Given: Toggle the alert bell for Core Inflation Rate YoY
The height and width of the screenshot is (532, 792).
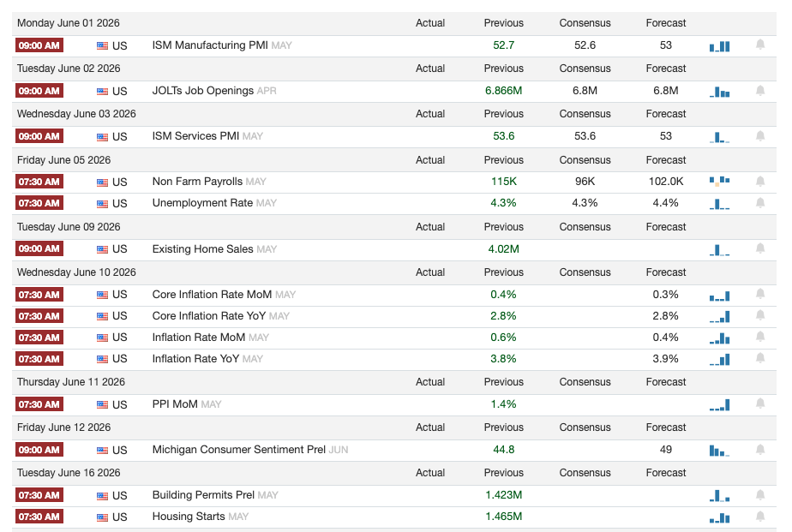Looking at the screenshot, I should pos(760,315).
